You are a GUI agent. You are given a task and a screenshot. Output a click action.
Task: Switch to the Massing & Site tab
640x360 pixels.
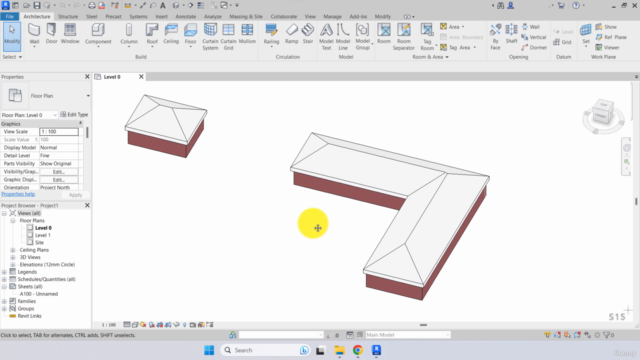pos(246,16)
